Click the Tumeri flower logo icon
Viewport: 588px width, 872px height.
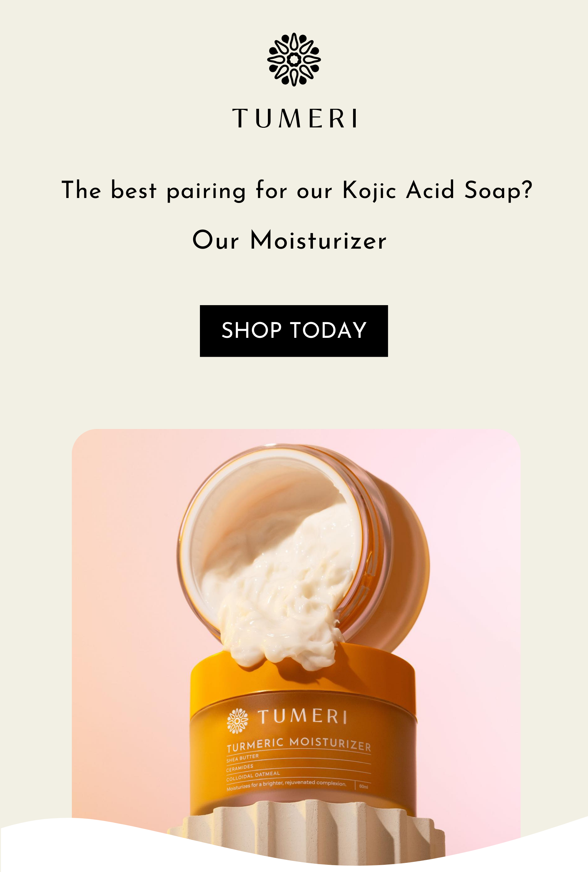click(x=294, y=60)
